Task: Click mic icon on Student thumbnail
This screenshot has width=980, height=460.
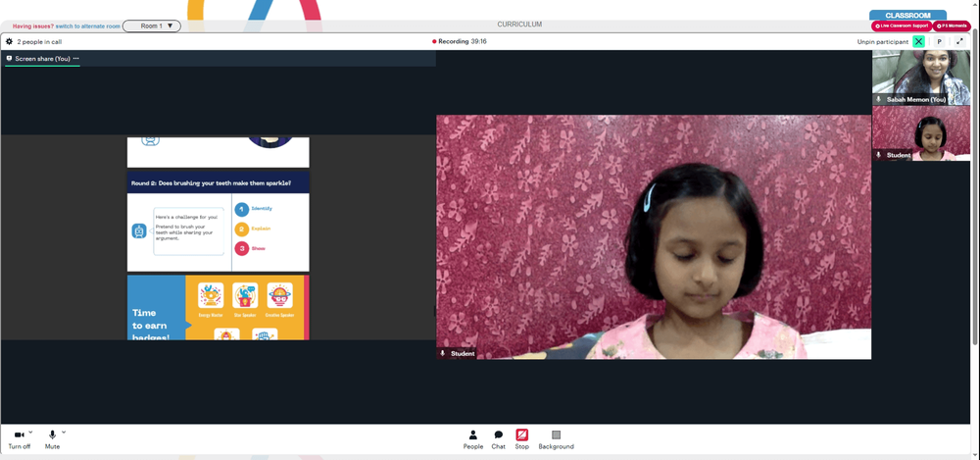Action: coord(878,155)
